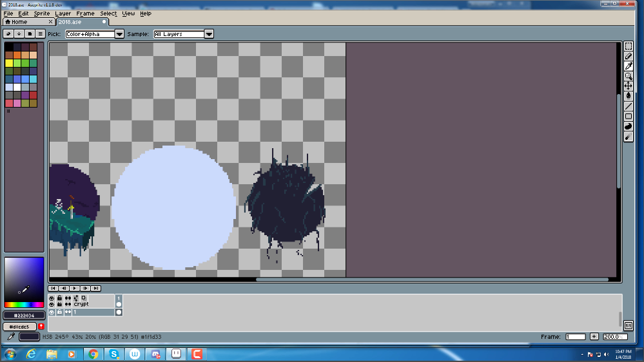The width and height of the screenshot is (644, 362).
Task: Open the View menu
Action: (128, 14)
